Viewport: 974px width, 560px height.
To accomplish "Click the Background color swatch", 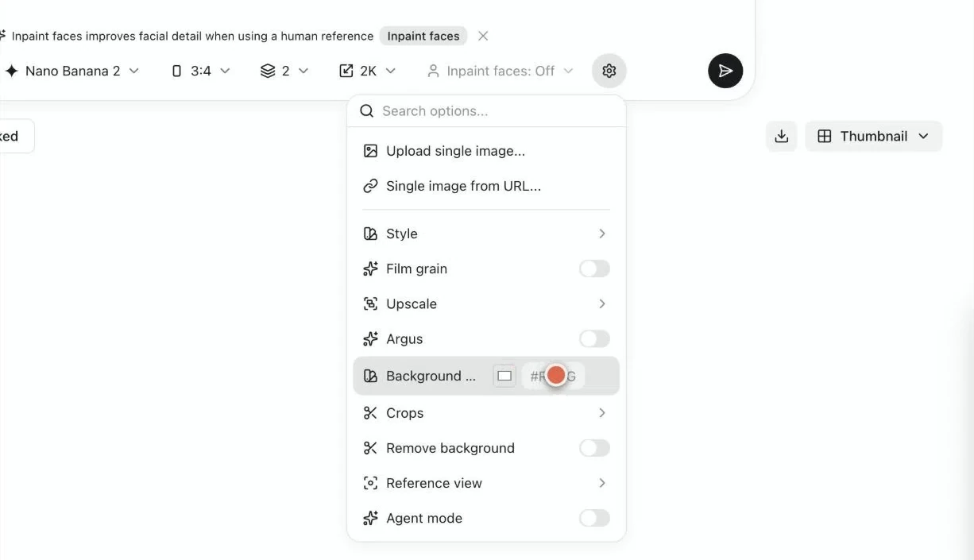I will [504, 376].
